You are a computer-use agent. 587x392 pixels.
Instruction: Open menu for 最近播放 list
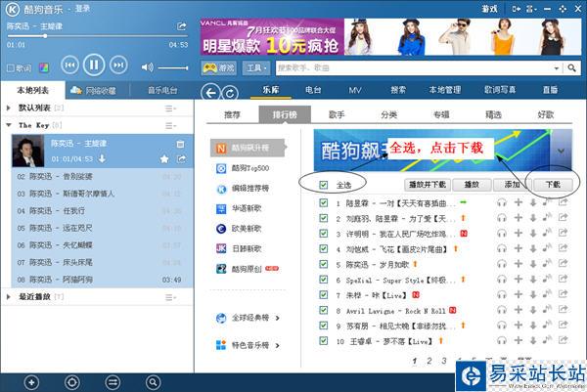[x=170, y=297]
